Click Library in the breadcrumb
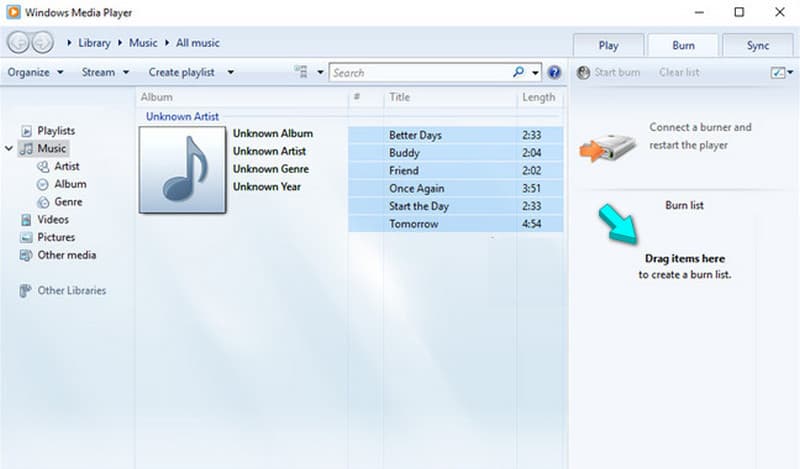The height and width of the screenshot is (469, 800). click(94, 43)
